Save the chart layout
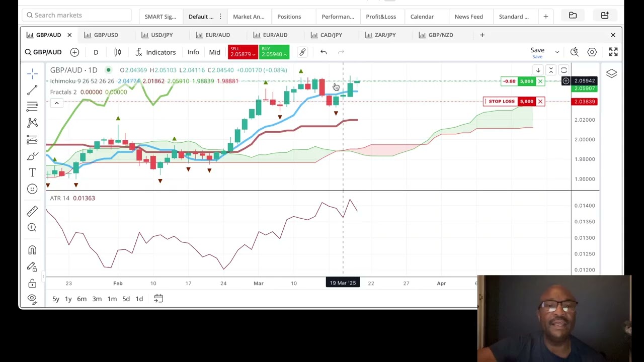644x362 pixels. [x=537, y=52]
